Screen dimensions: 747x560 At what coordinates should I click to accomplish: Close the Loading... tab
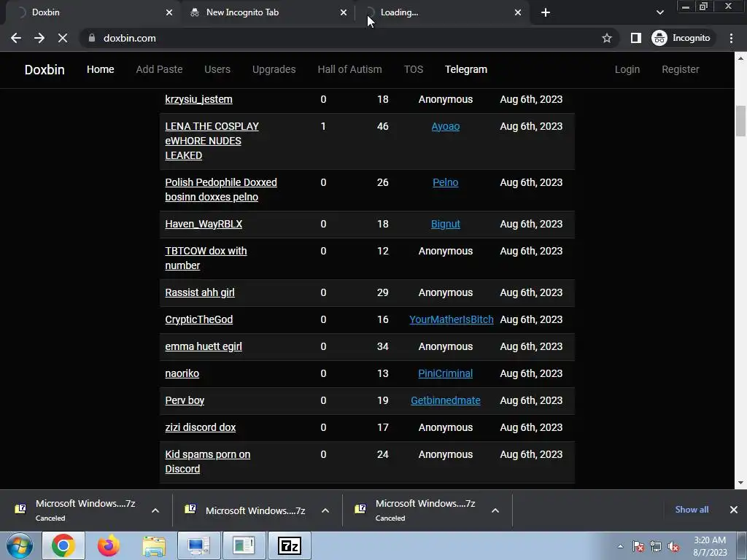518,12
